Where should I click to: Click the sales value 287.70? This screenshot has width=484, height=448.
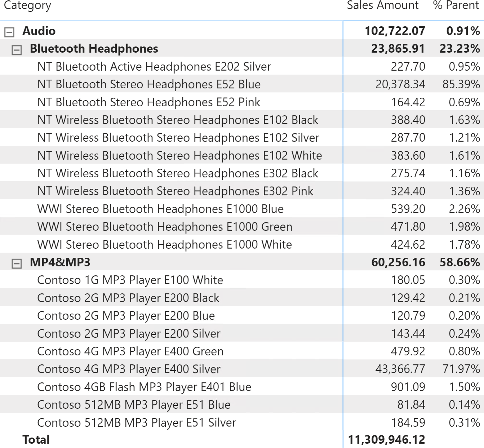(408, 138)
